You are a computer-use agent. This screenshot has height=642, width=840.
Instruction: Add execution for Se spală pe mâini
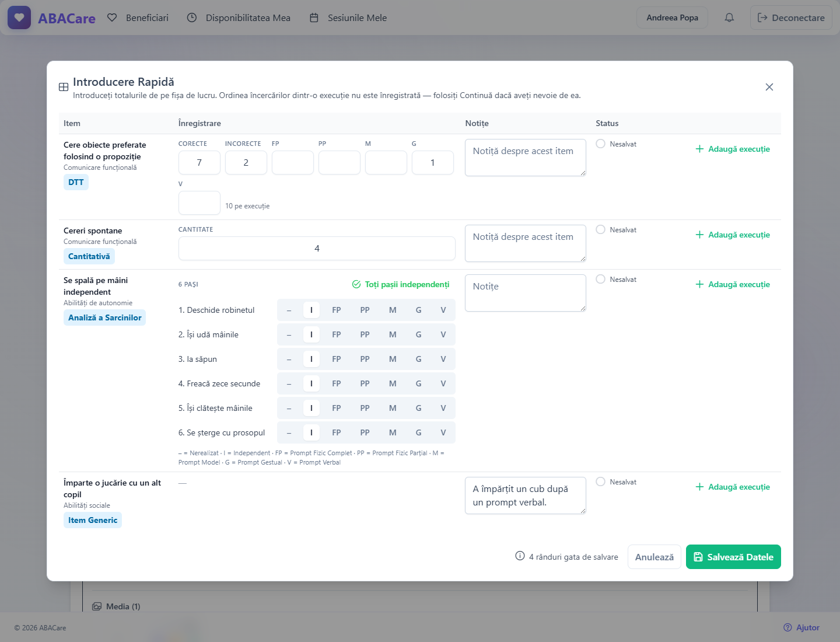click(733, 284)
